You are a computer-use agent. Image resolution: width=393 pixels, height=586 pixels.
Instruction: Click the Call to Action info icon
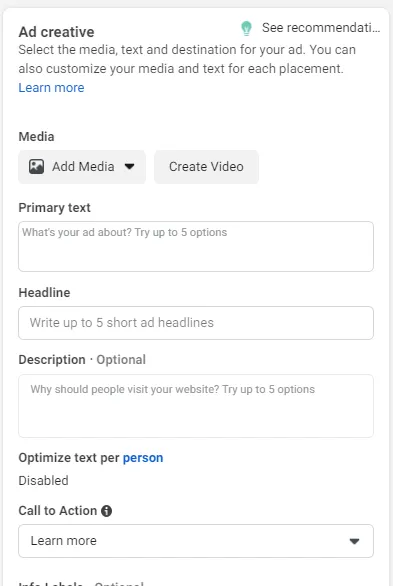(x=106, y=511)
